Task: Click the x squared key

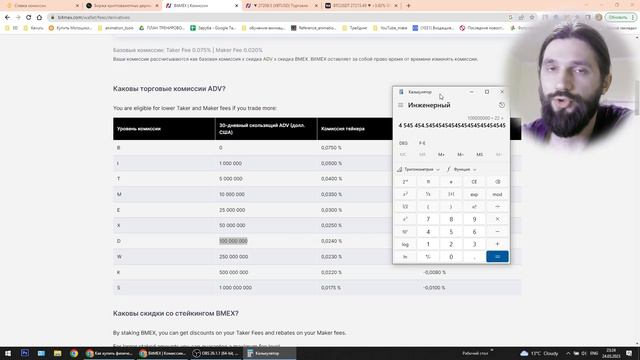Action: (x=405, y=194)
